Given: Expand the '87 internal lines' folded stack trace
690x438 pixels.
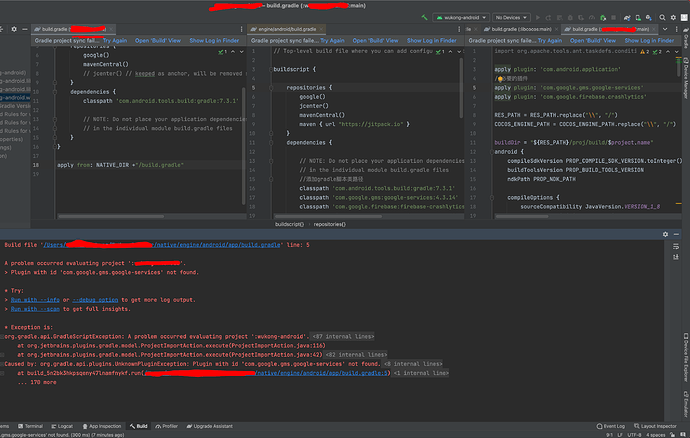Looking at the screenshot, I should 343,336.
